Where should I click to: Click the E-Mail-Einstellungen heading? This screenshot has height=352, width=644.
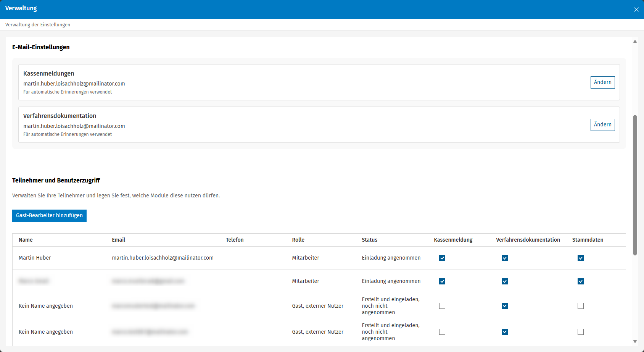tap(41, 47)
